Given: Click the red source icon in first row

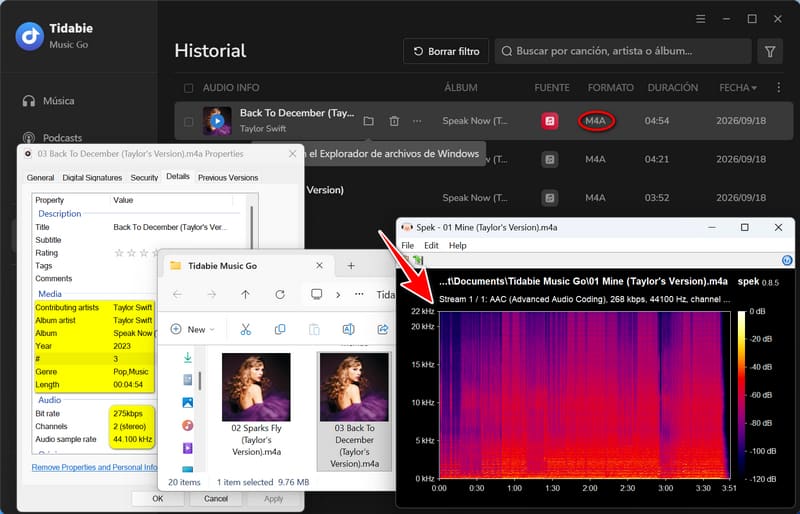Looking at the screenshot, I should pos(549,121).
